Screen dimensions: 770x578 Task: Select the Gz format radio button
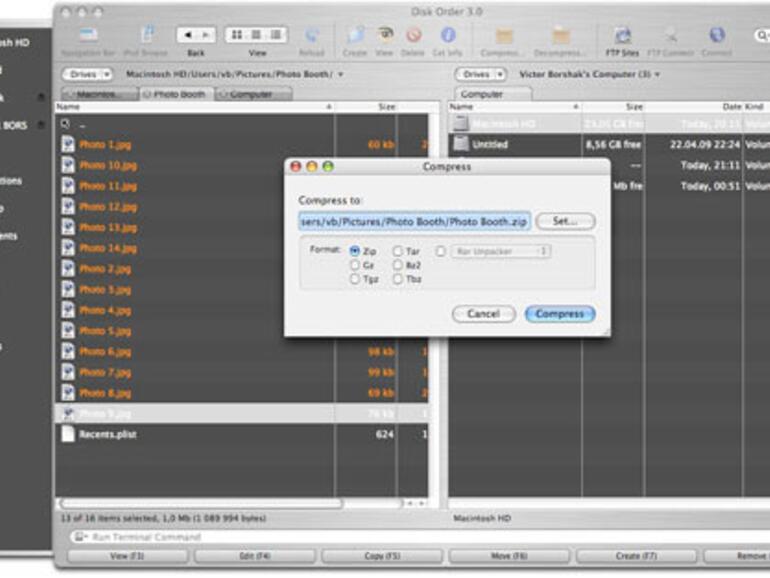[x=355, y=265]
